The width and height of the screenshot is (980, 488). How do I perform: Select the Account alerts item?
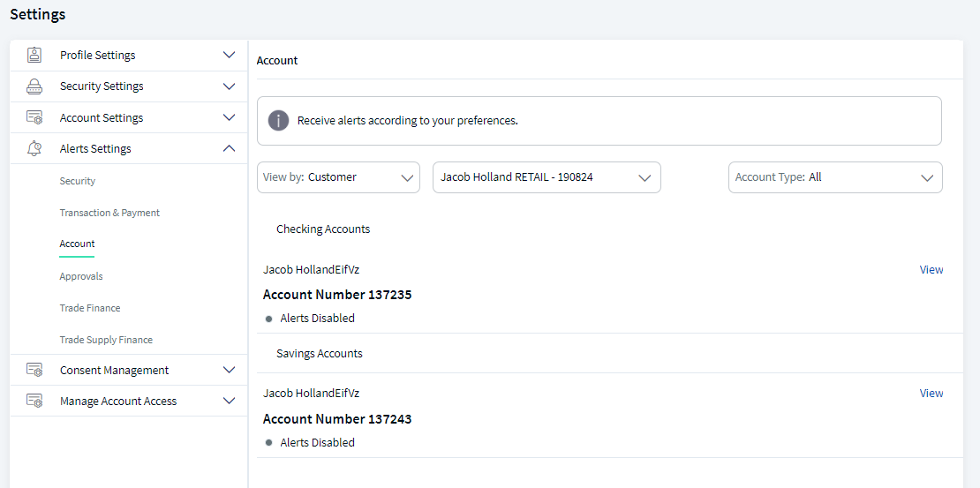[77, 244]
